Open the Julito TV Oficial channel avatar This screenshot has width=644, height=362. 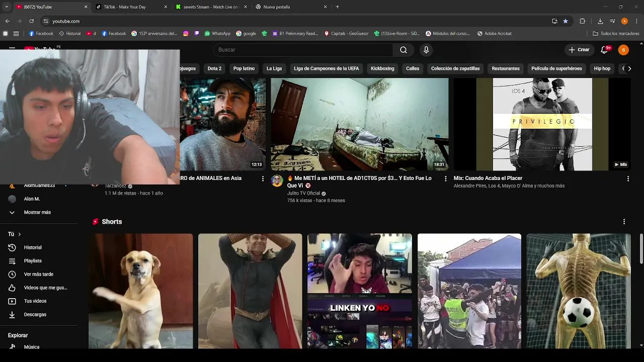coord(277,181)
